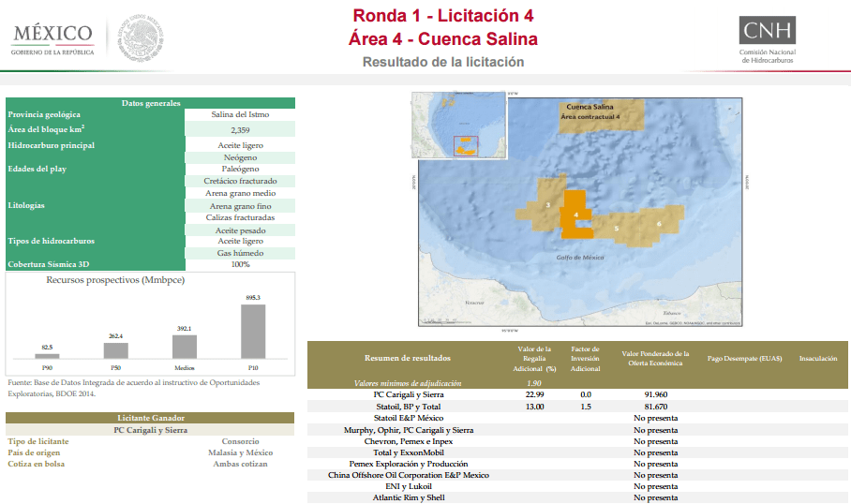
Task: Click the 'Statoil E&P México' bidder row
Action: (577, 418)
